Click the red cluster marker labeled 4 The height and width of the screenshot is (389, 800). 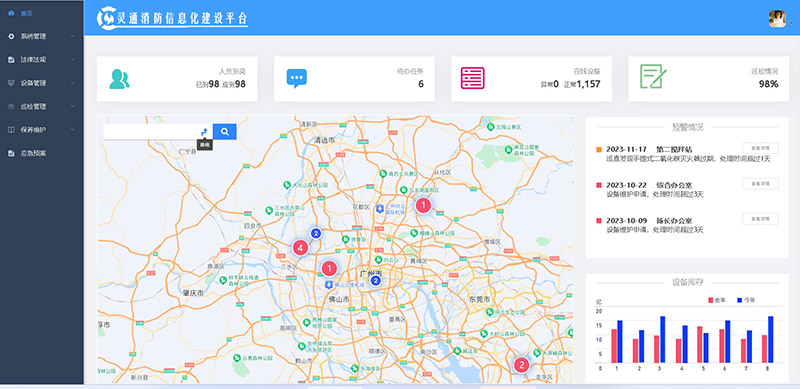tap(300, 248)
